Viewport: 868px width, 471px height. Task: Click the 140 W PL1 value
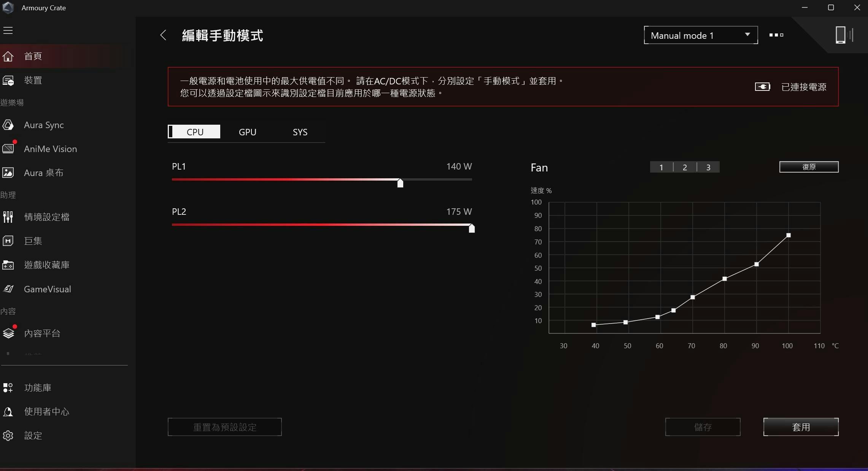(x=459, y=167)
